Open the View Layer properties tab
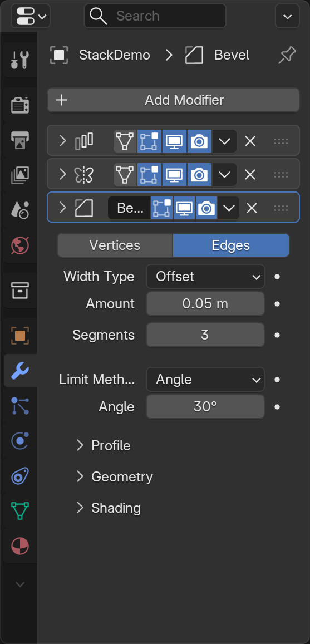The width and height of the screenshot is (310, 644). coord(19,175)
